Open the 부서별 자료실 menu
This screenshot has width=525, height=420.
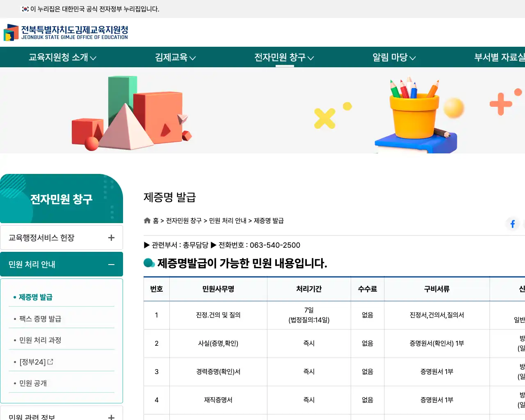click(x=498, y=57)
